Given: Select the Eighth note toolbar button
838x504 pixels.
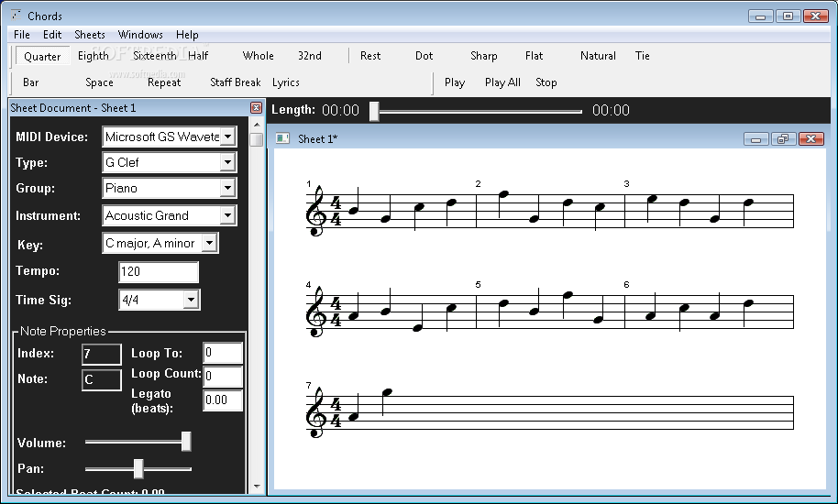Looking at the screenshot, I should pyautogui.click(x=93, y=56).
